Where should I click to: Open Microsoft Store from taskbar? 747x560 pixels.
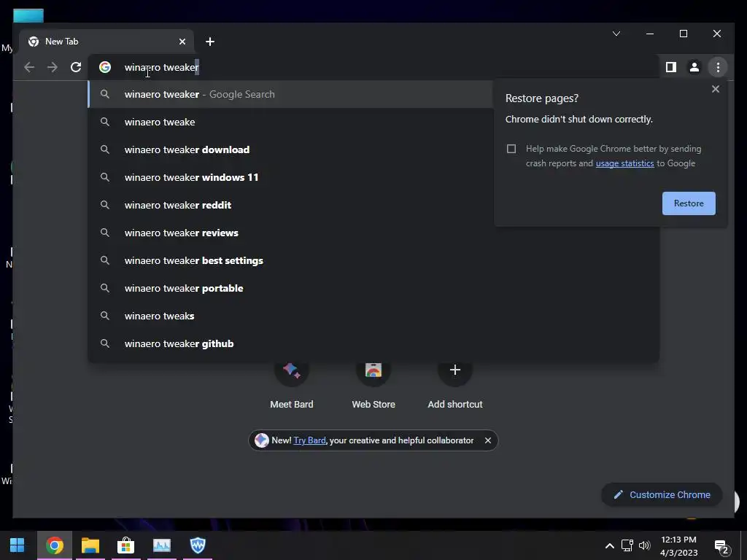(125, 545)
